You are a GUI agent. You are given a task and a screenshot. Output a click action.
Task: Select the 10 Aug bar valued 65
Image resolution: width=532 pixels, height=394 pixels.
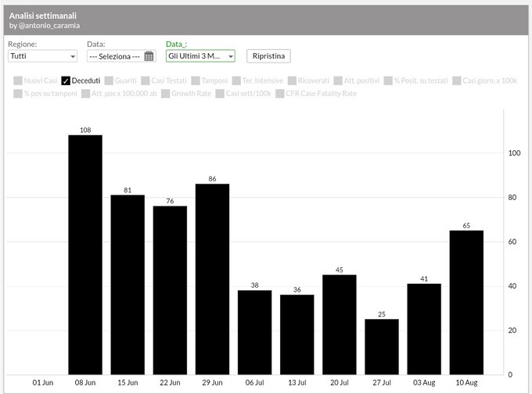[x=466, y=303]
